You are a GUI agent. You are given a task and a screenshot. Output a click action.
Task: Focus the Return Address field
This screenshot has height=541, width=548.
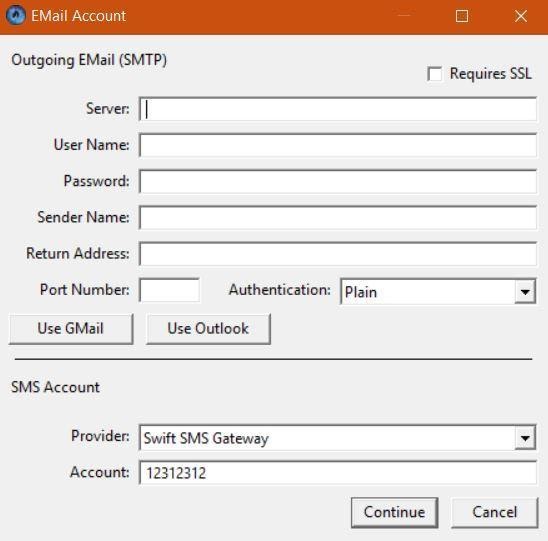click(338, 254)
